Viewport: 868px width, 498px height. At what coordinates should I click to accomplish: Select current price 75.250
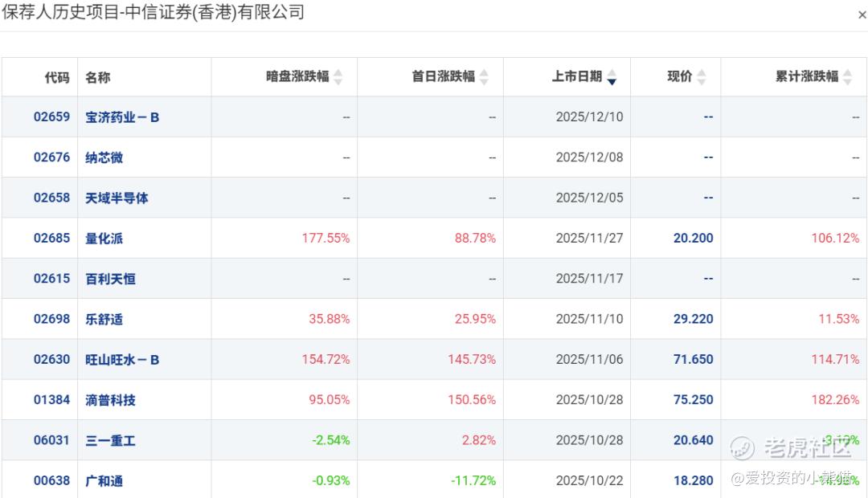point(693,399)
